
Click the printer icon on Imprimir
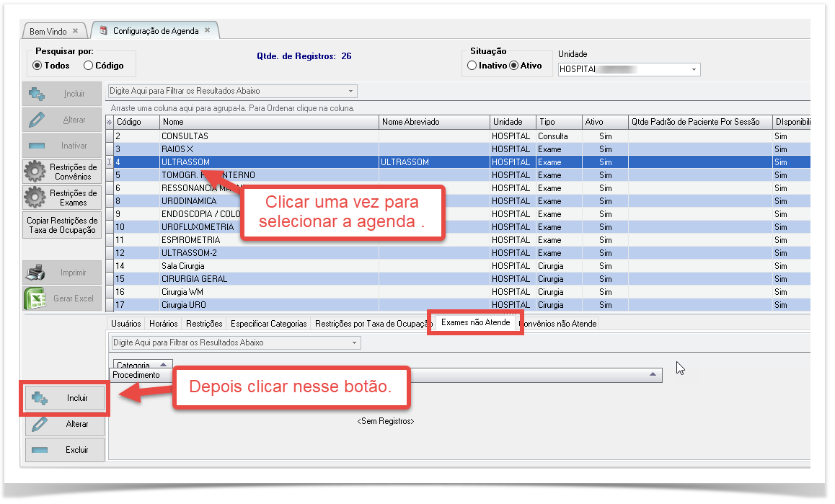pos(35,273)
